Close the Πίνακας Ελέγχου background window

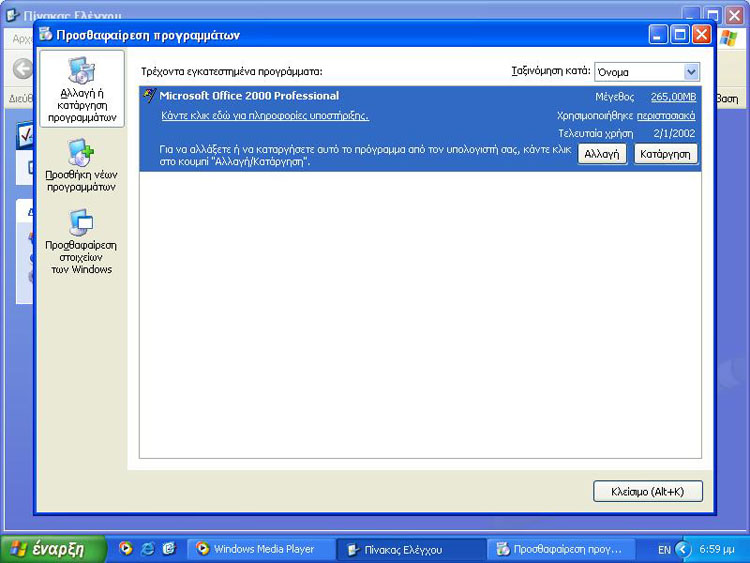point(734,15)
